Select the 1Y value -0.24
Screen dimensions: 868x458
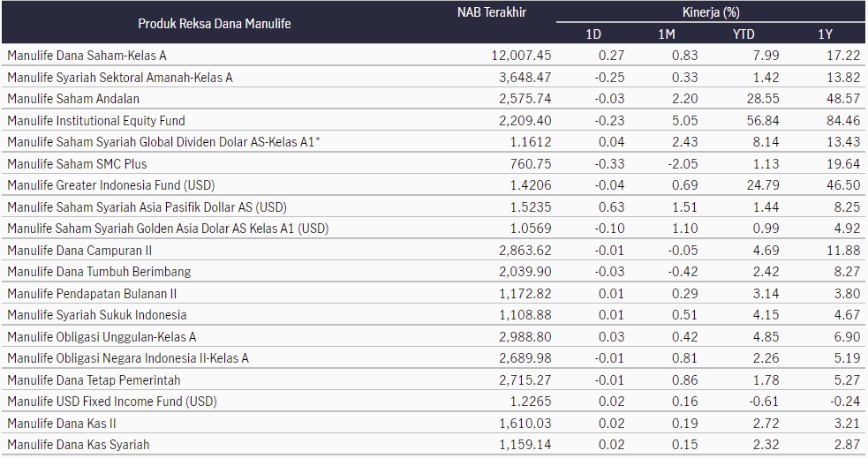pos(845,402)
